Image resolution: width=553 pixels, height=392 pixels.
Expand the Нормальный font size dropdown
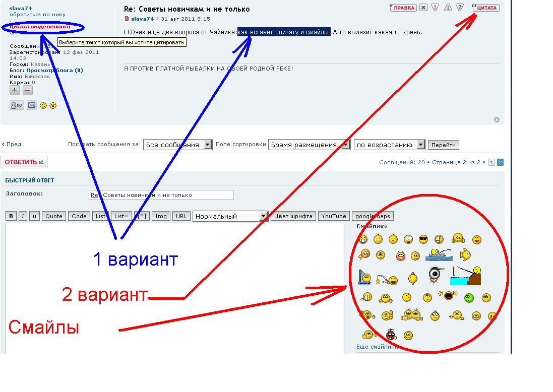(230, 216)
